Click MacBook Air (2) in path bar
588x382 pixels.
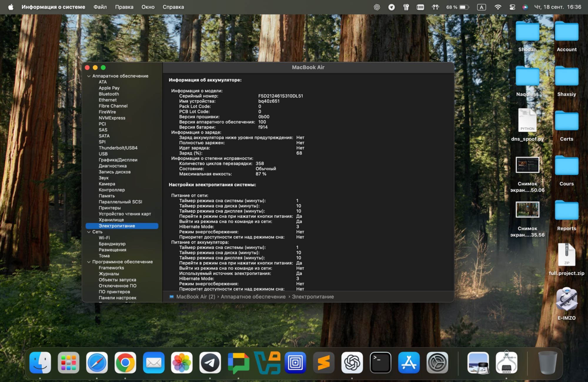tap(196, 297)
